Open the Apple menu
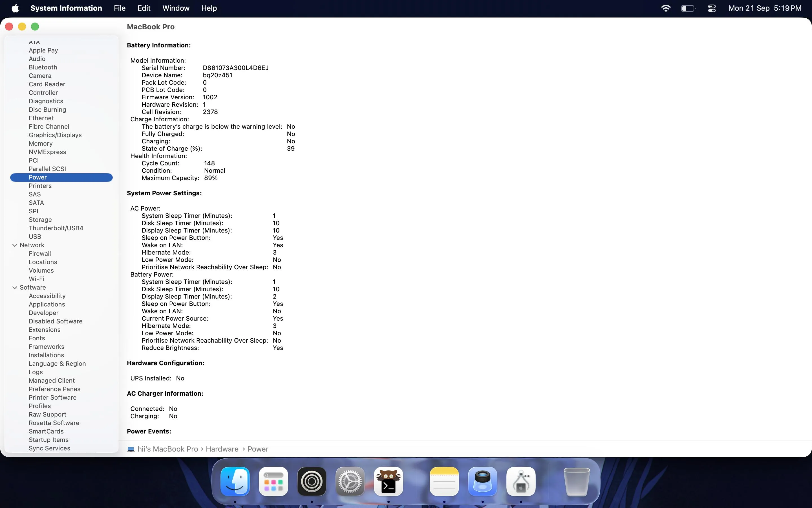812x508 pixels. (x=15, y=8)
